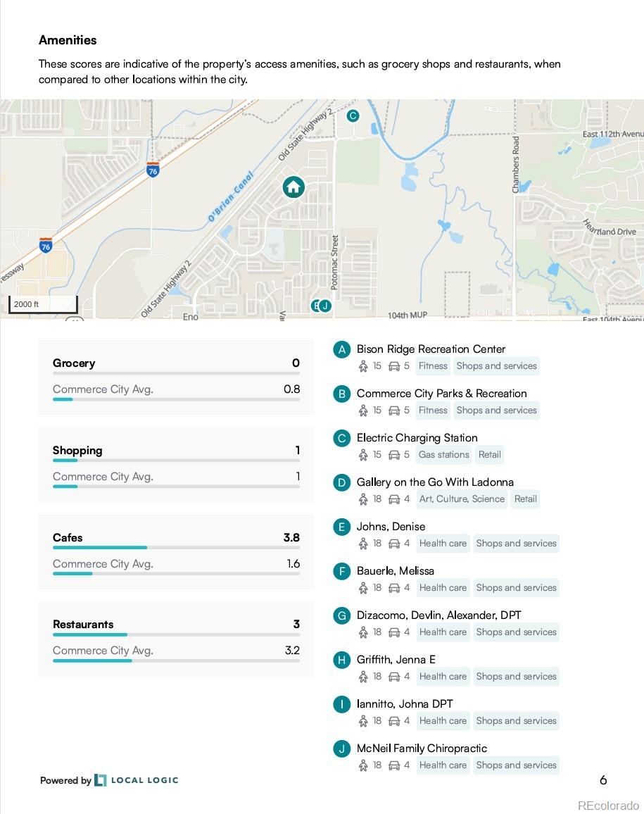Click the Art, Culture, Science tag
This screenshot has width=644, height=814.
pyautogui.click(x=462, y=499)
